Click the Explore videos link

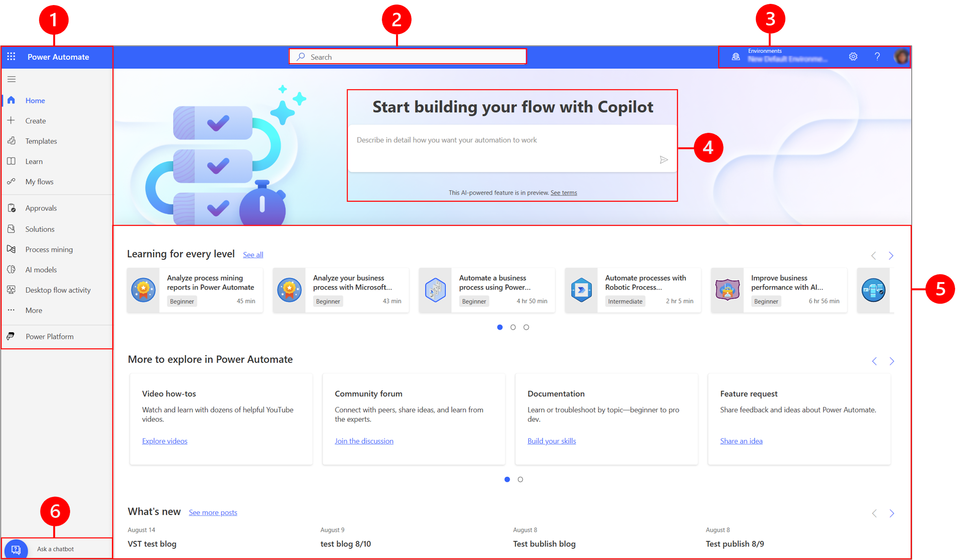164,441
